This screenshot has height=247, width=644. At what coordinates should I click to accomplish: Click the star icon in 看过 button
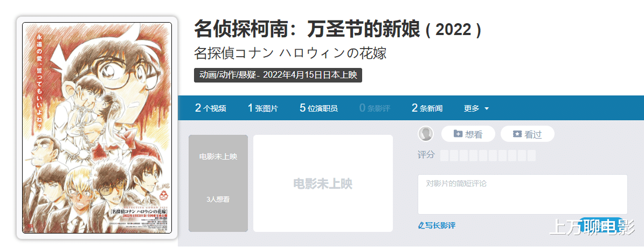517,134
